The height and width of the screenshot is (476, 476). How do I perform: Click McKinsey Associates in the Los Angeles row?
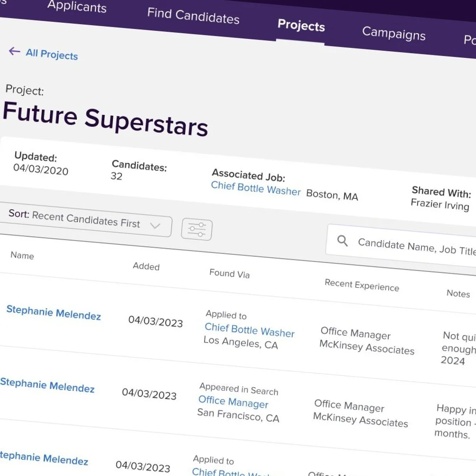coord(367,347)
